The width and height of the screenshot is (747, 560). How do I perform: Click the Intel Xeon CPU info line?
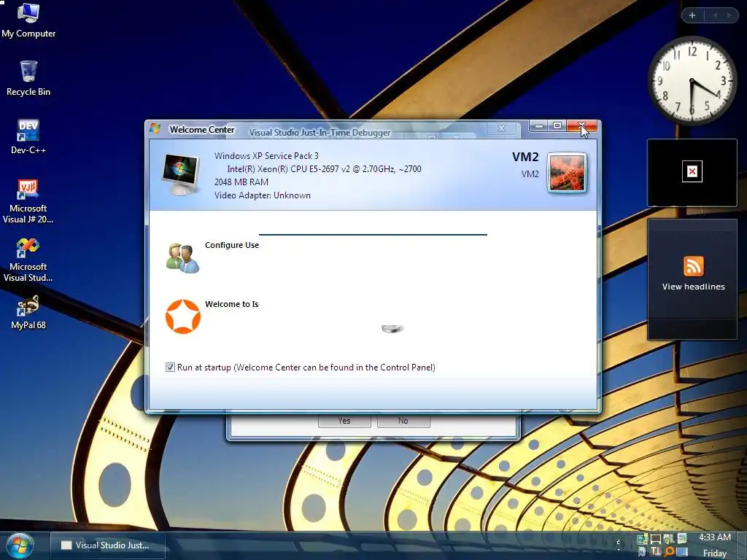(x=324, y=169)
